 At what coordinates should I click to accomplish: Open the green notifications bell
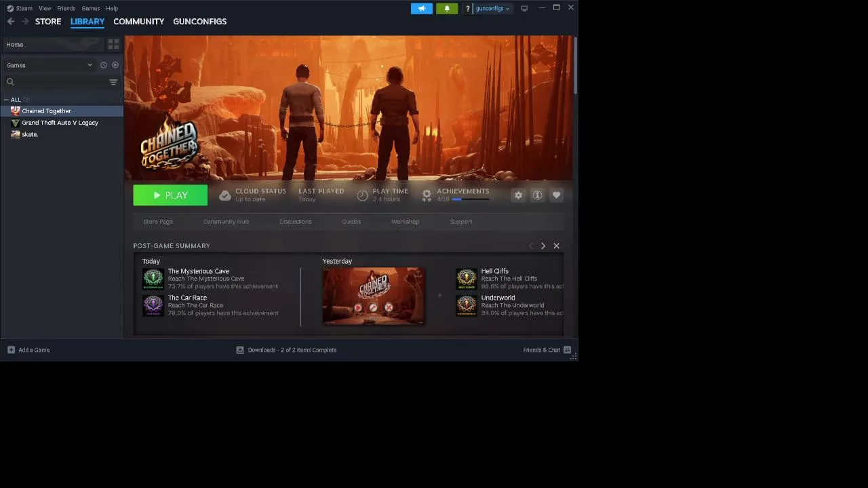pyautogui.click(x=446, y=8)
